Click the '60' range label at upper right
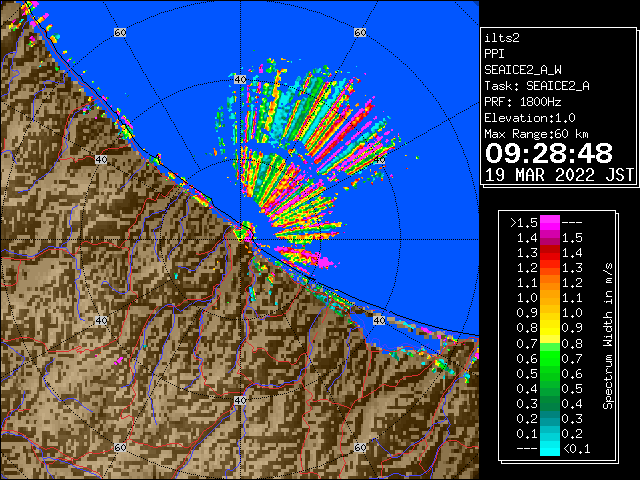This screenshot has width=640, height=480. (360, 32)
